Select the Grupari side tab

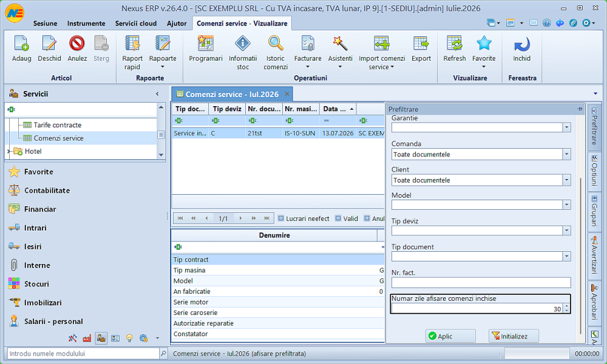pyautogui.click(x=594, y=211)
